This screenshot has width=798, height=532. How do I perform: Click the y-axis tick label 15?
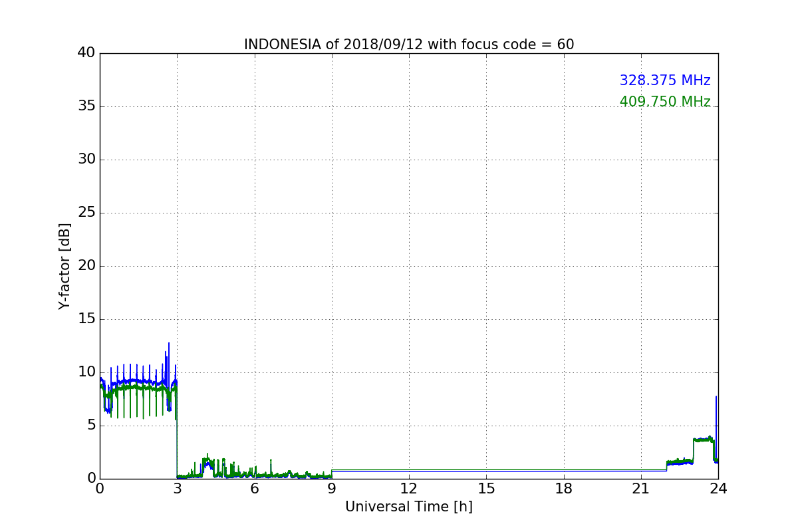pyautogui.click(x=86, y=319)
